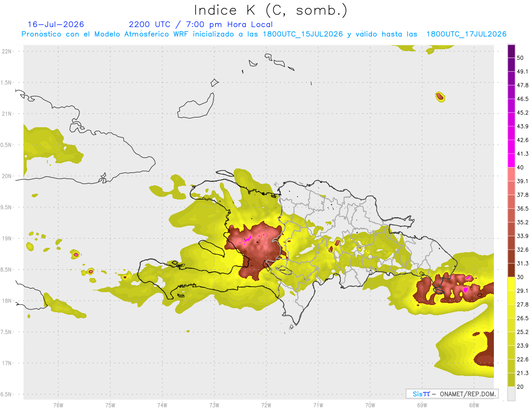
Task: Click the colorbar value "35.2"
Action: [523, 222]
